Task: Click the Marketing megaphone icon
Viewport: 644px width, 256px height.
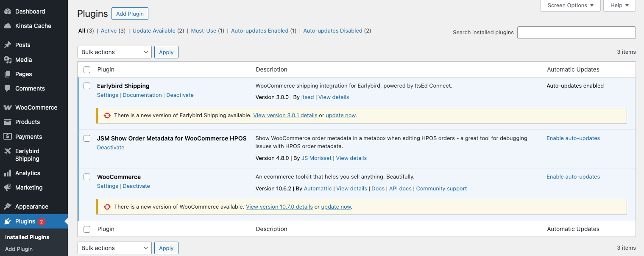Action: (x=8, y=187)
